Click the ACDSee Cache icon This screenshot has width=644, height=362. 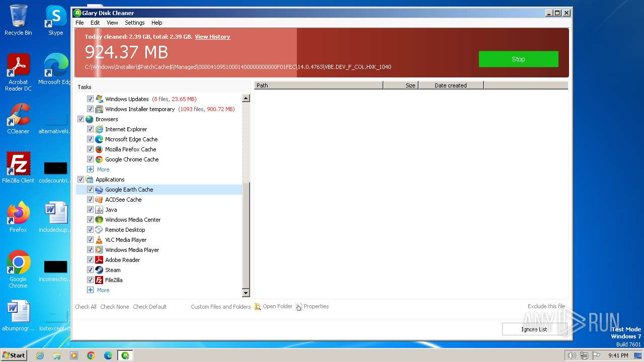pyautogui.click(x=99, y=200)
